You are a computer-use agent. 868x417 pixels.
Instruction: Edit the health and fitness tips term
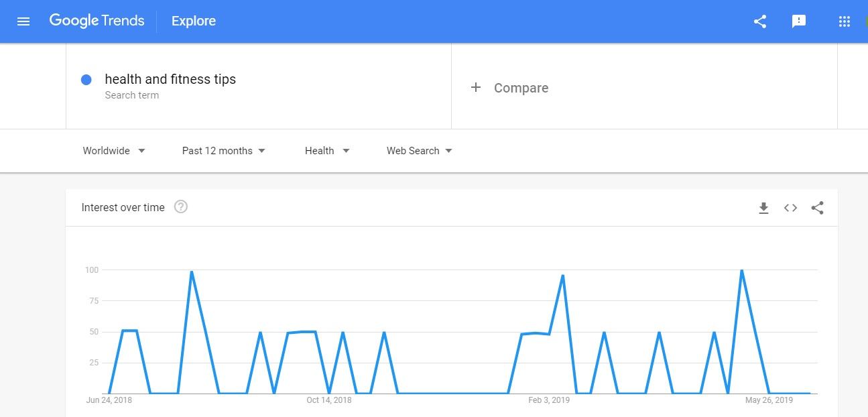[x=170, y=79]
